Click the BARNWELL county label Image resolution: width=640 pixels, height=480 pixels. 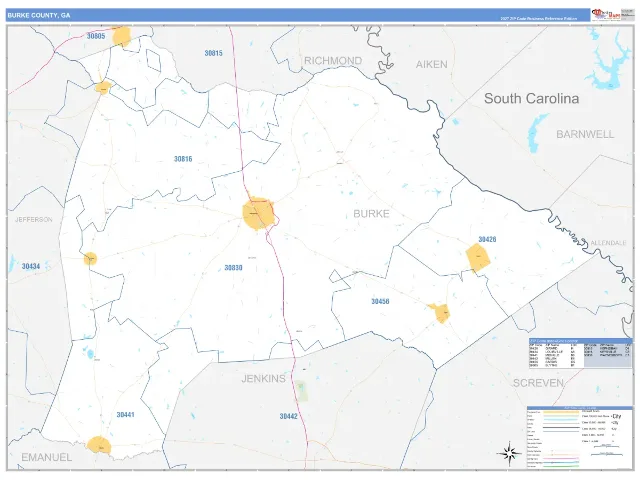click(x=585, y=134)
